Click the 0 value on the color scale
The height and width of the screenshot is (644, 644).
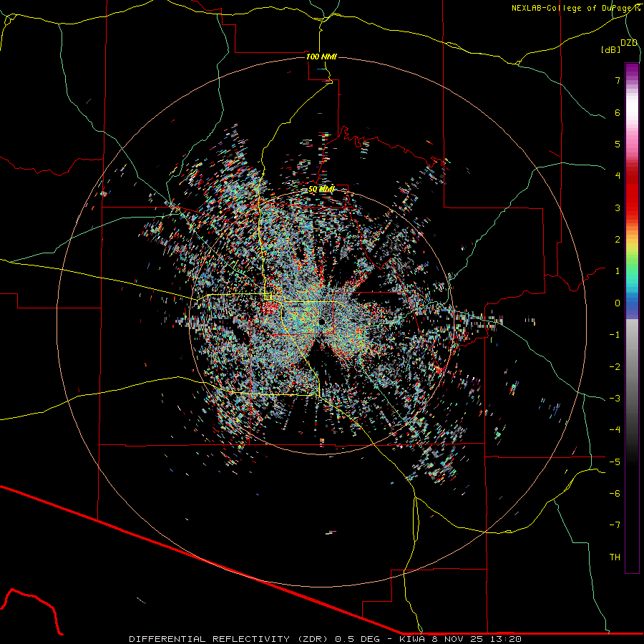(618, 303)
